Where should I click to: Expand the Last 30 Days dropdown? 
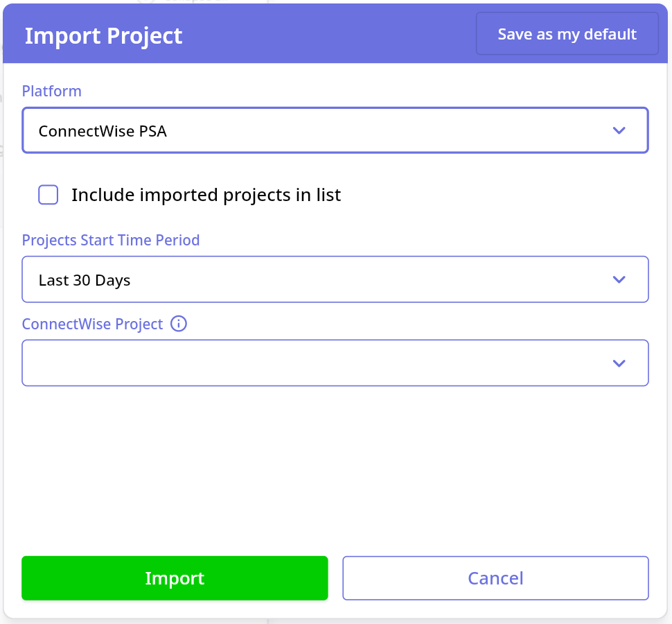point(335,279)
